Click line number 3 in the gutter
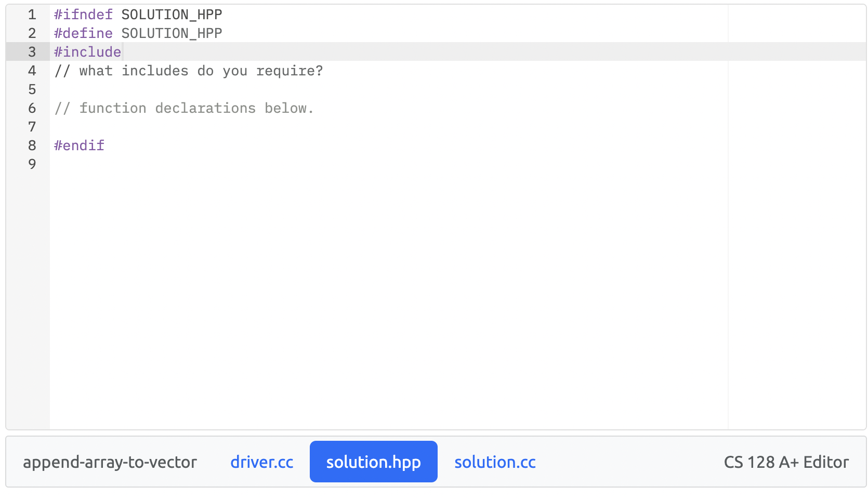This screenshot has width=868, height=499. (x=32, y=51)
